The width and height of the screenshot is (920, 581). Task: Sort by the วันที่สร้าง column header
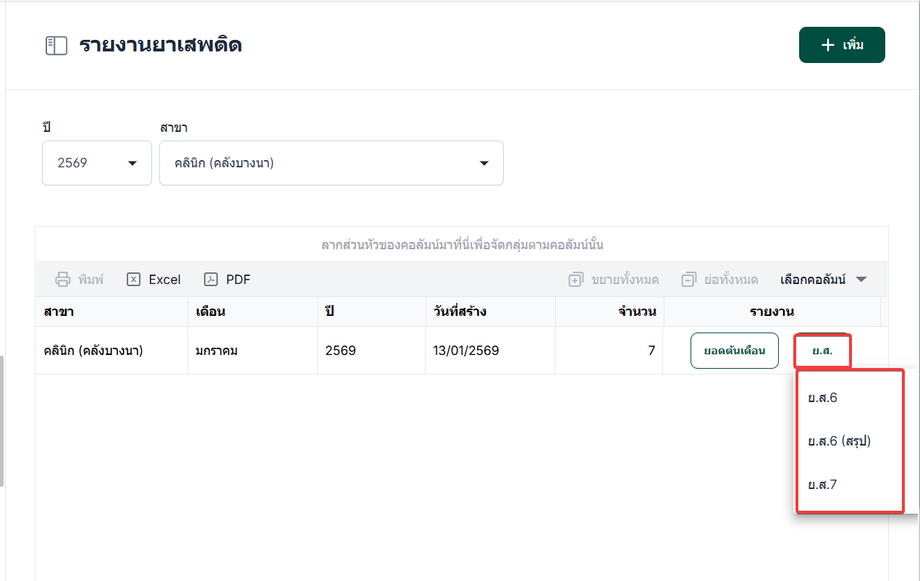click(460, 311)
